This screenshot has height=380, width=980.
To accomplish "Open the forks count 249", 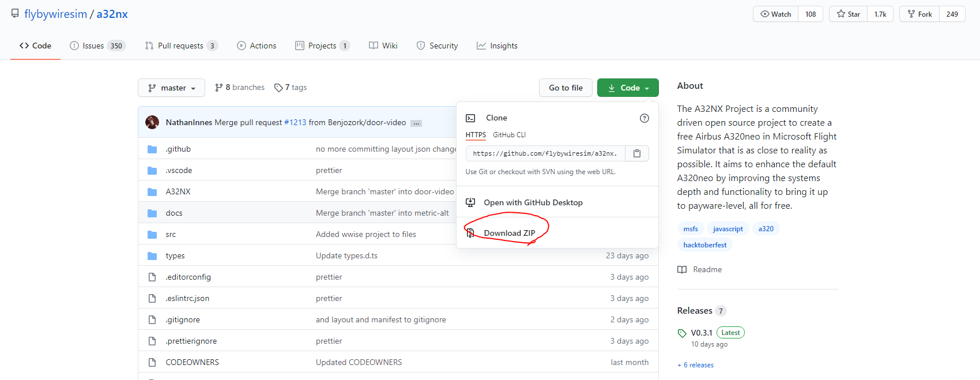I will (952, 14).
